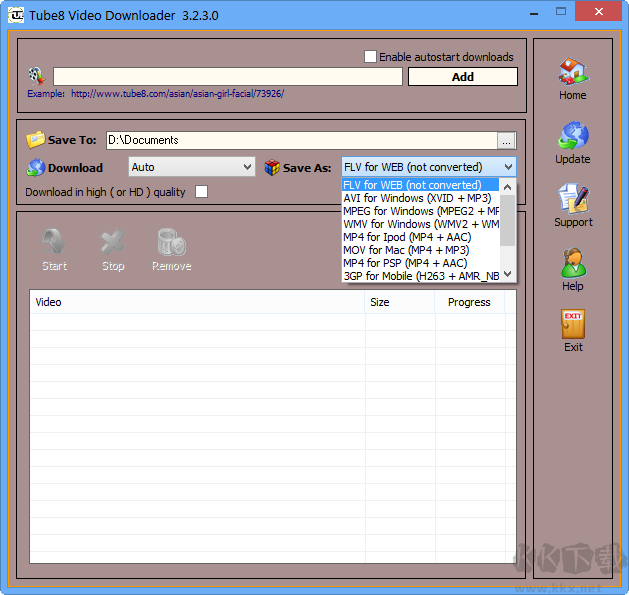Choose WMV for Windows format
629x595 pixels.
[420, 224]
